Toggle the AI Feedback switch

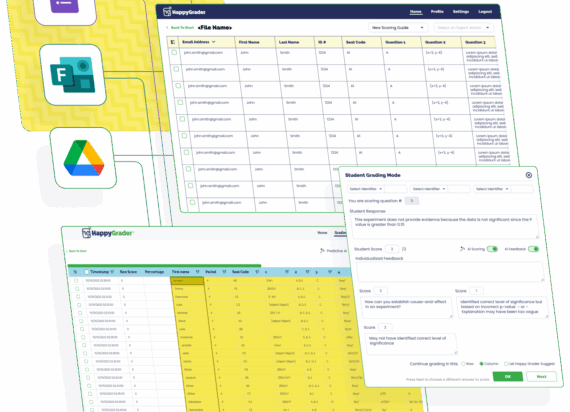tap(533, 249)
